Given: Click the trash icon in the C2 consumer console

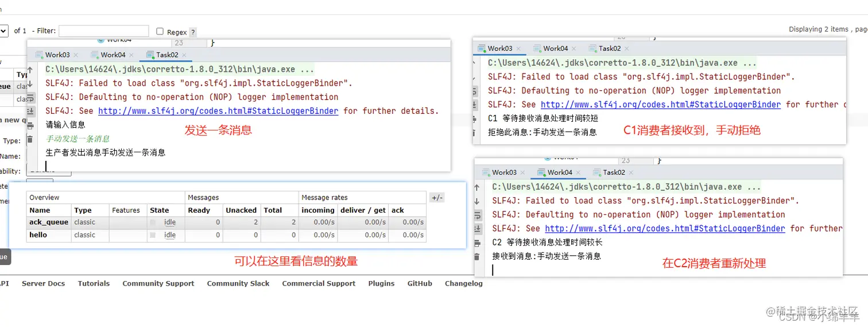Looking at the screenshot, I should tap(477, 256).
